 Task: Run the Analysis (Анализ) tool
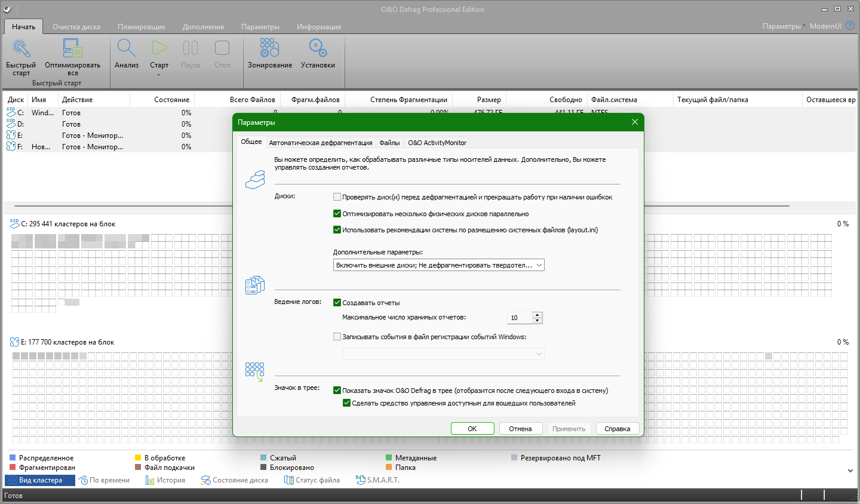click(127, 48)
